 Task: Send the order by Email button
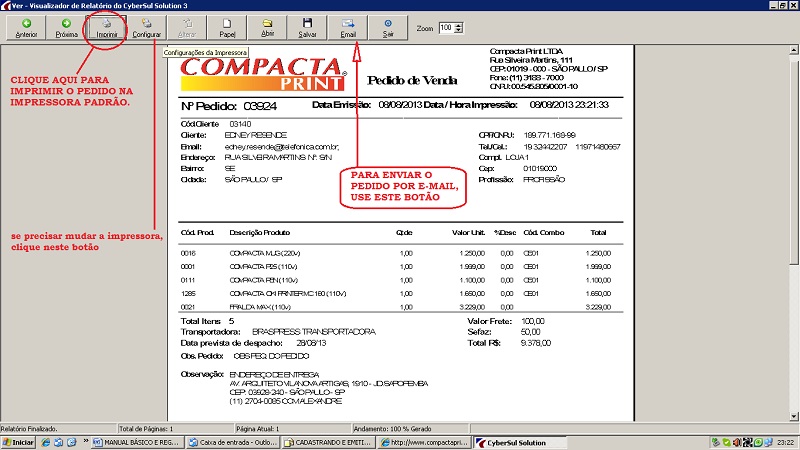[x=348, y=28]
